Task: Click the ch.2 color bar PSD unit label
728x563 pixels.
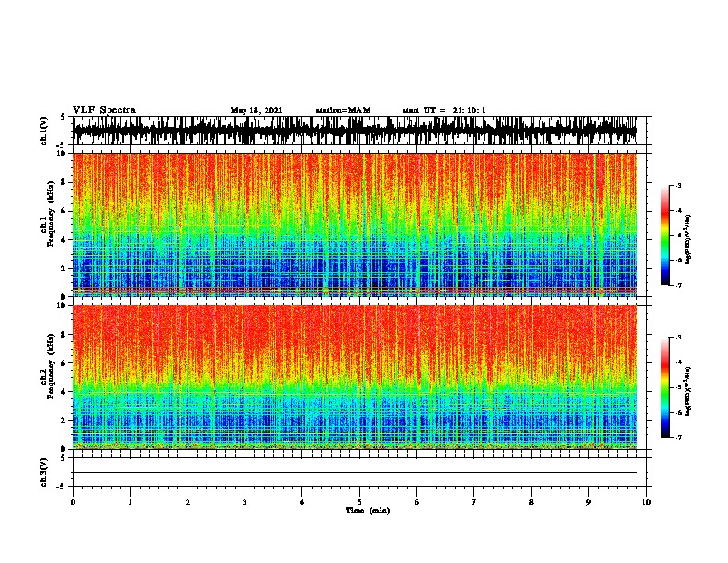Action: click(688, 392)
